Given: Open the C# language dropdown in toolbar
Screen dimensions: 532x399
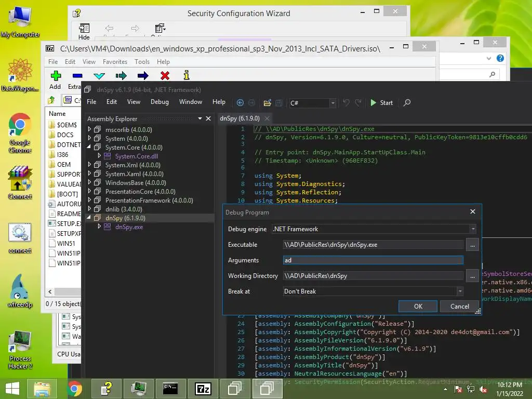Looking at the screenshot, I should coord(333,103).
